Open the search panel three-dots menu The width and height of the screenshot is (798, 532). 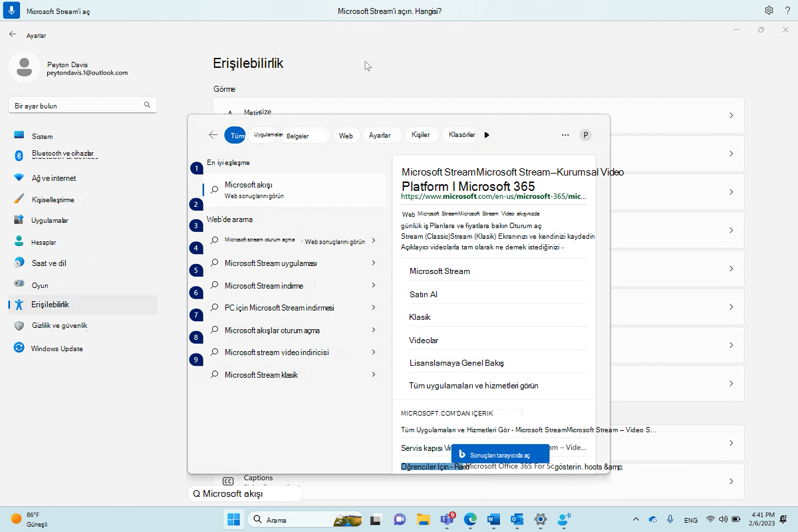click(x=565, y=135)
